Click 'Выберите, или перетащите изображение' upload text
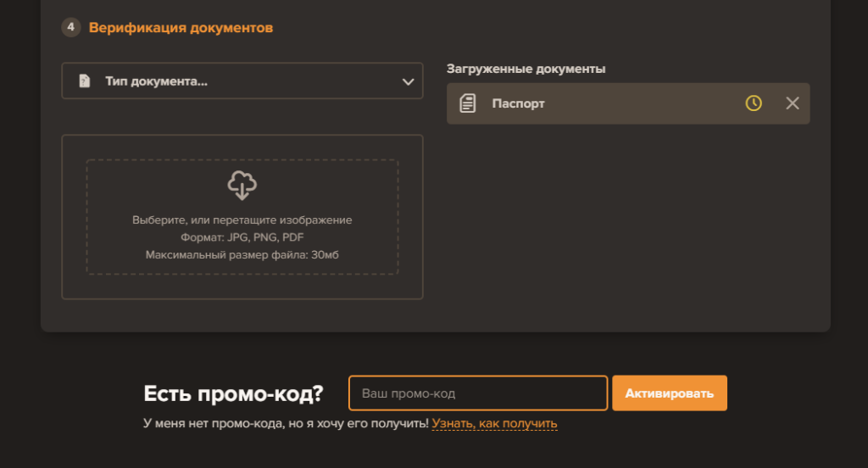 point(242,220)
